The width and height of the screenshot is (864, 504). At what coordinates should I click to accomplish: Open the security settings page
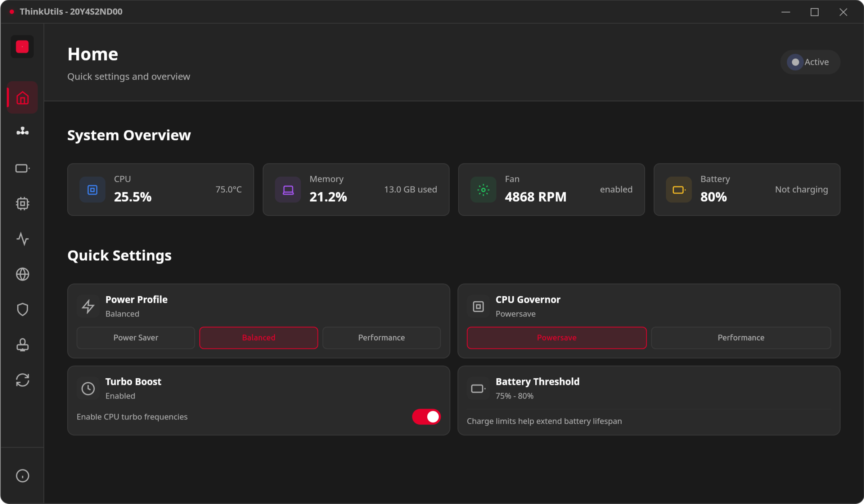[22, 309]
